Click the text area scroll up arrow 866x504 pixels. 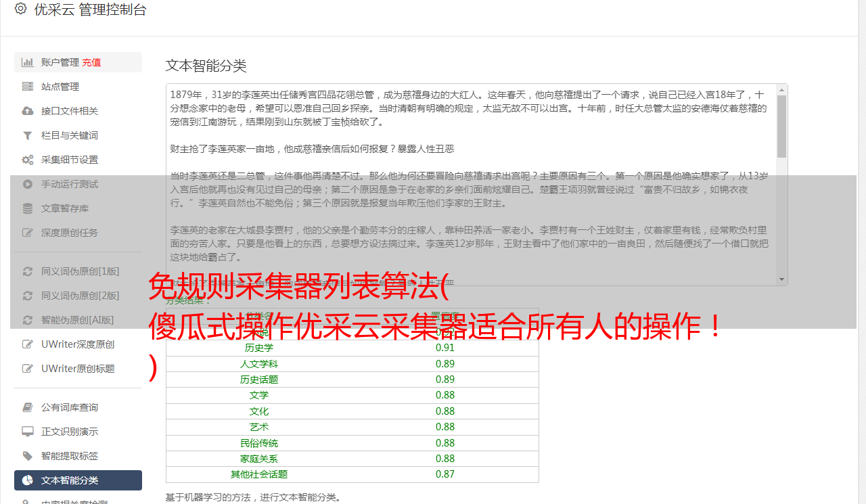pos(782,90)
